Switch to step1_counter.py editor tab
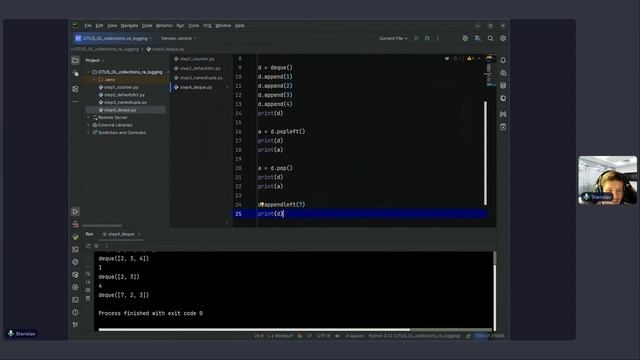Image resolution: width=640 pixels, height=360 pixels. point(197,59)
